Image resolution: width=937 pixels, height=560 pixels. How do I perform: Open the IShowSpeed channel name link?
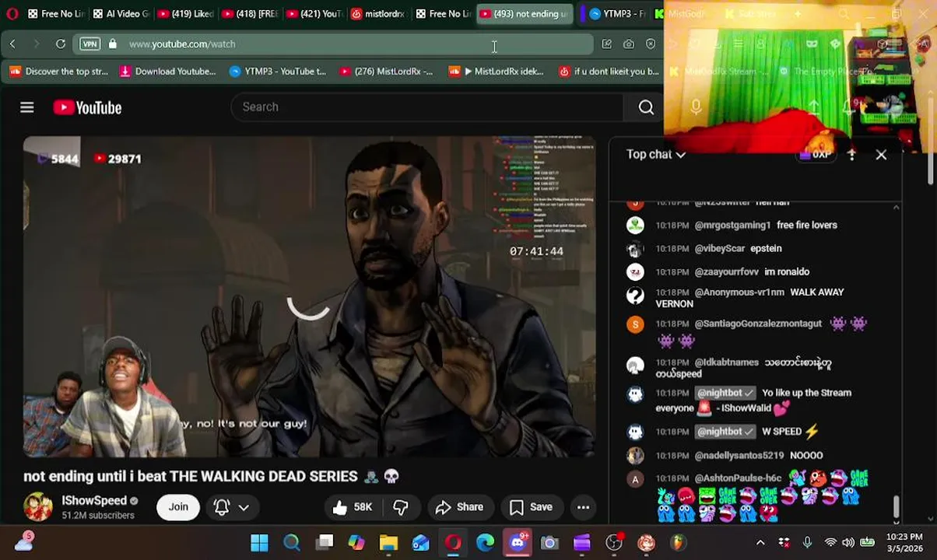(94, 501)
